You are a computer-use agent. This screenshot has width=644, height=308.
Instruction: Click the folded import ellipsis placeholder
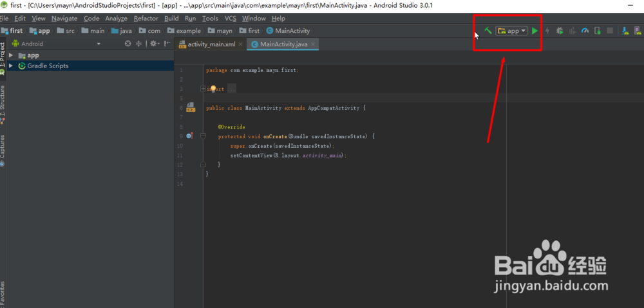232,89
